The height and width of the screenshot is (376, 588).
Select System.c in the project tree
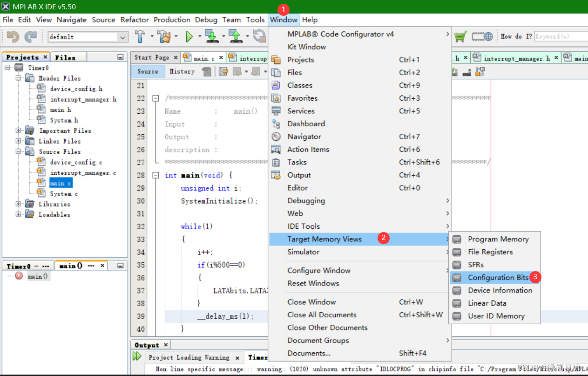click(x=64, y=194)
